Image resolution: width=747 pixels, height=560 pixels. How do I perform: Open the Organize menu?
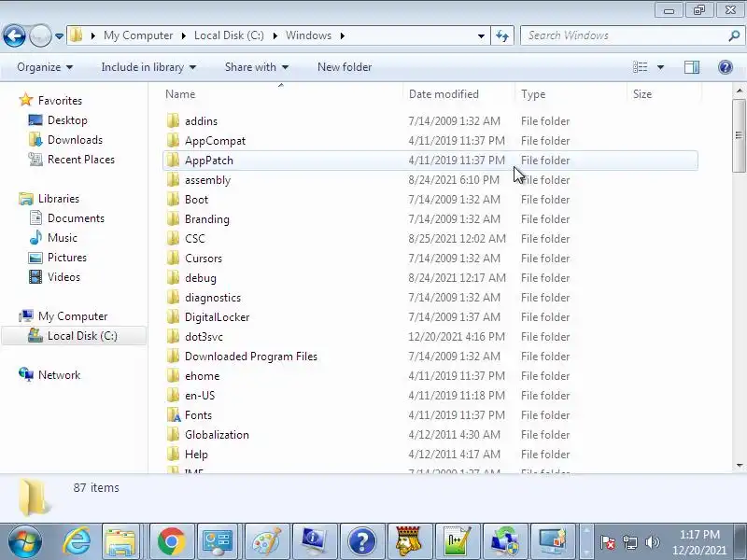click(x=45, y=67)
